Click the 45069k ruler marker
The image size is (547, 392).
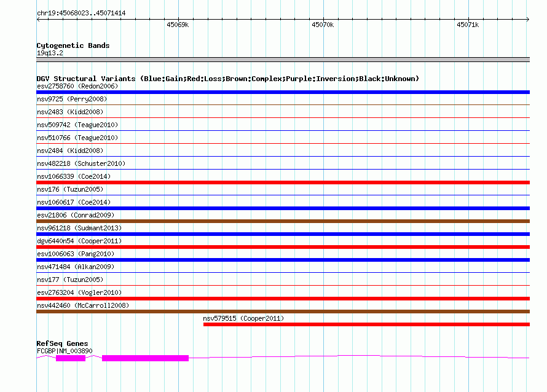point(178,25)
